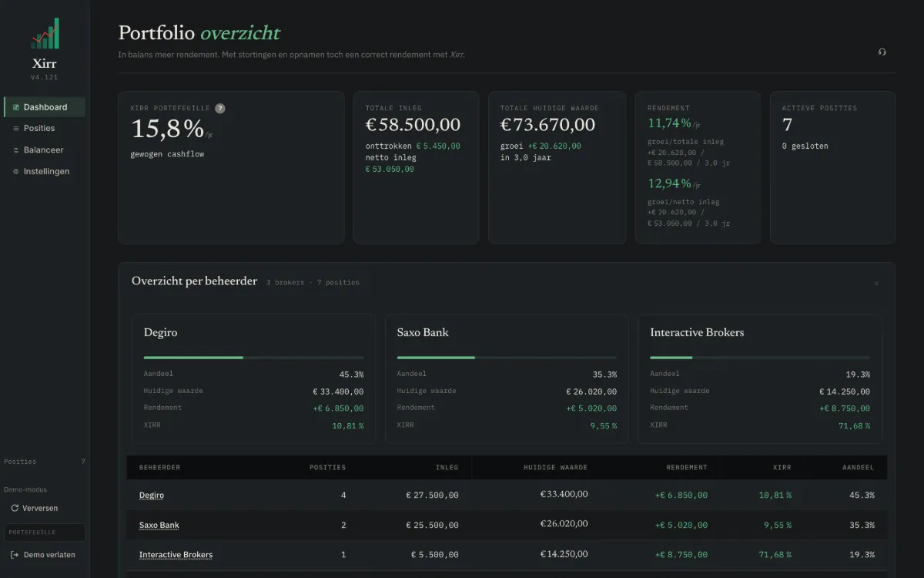Click the Xirr bar chart logo
The image size is (924, 578).
click(45, 33)
